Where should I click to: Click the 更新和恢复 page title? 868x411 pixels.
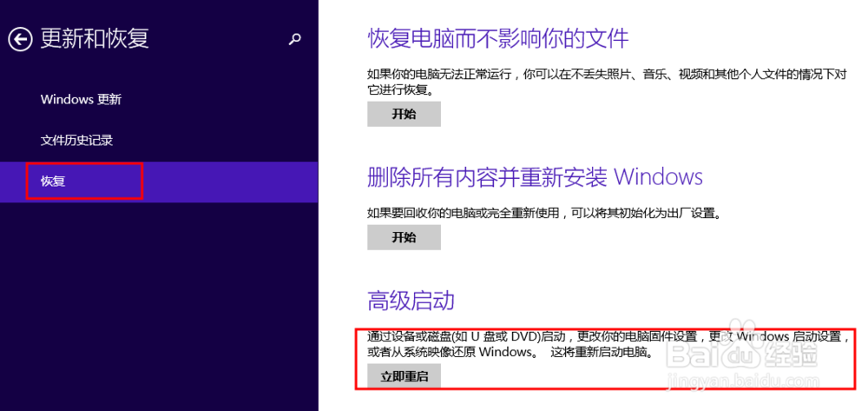[95, 39]
